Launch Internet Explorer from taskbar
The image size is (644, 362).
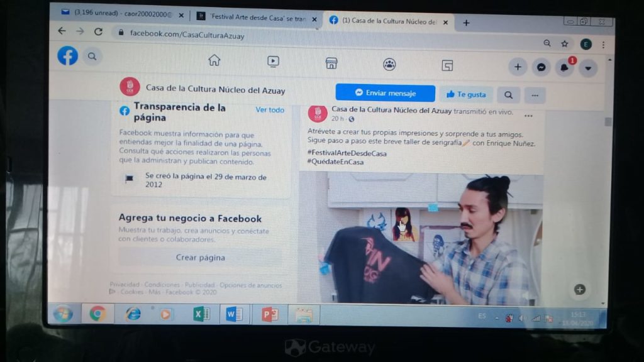pos(133,314)
